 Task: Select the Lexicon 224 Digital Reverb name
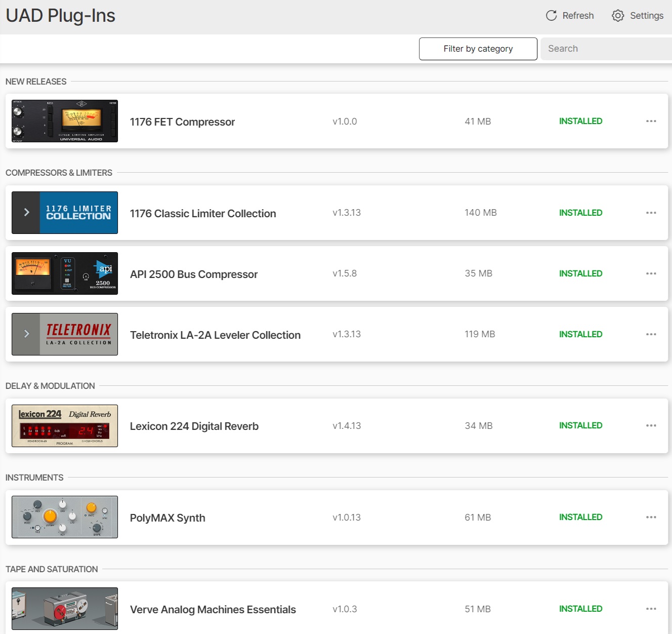pyautogui.click(x=194, y=426)
